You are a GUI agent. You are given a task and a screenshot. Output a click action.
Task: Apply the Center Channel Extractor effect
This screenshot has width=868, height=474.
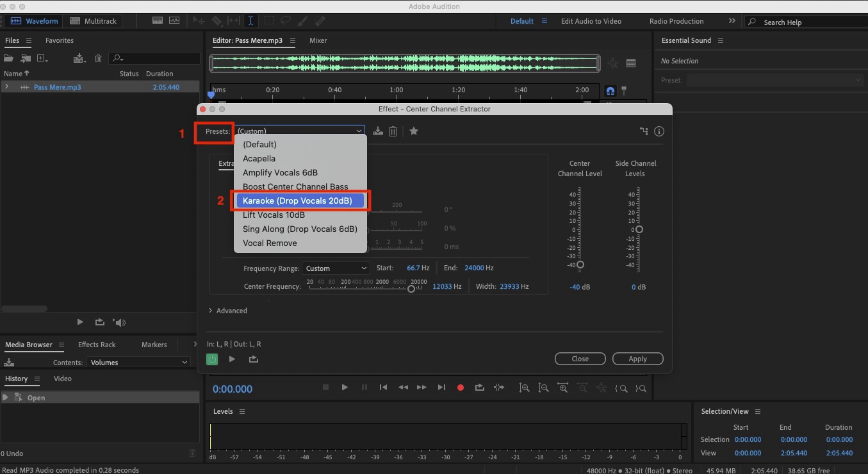[x=637, y=359]
